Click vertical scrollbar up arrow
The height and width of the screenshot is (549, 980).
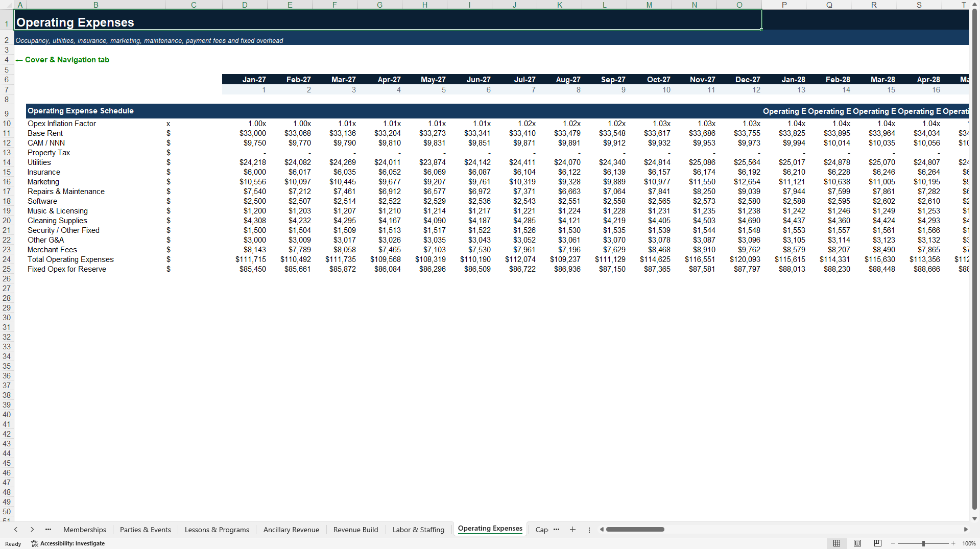(974, 5)
